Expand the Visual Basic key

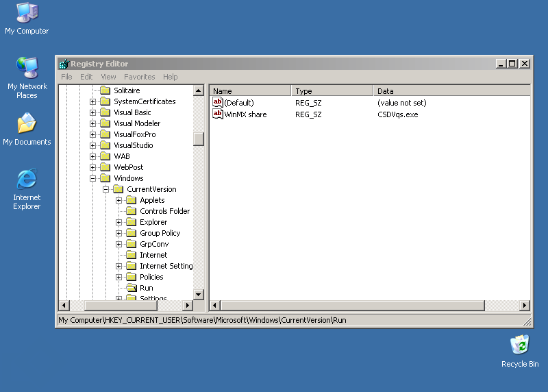pyautogui.click(x=92, y=112)
